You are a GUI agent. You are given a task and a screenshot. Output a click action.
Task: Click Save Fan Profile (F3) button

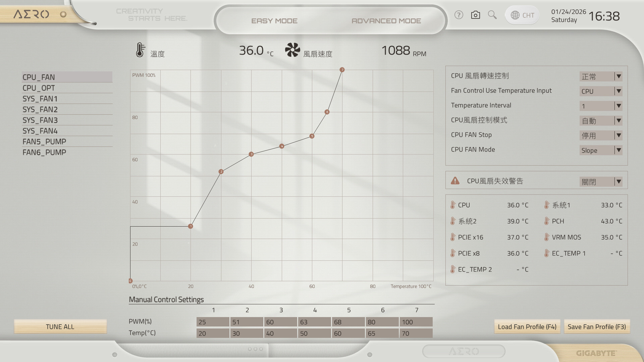[597, 327]
